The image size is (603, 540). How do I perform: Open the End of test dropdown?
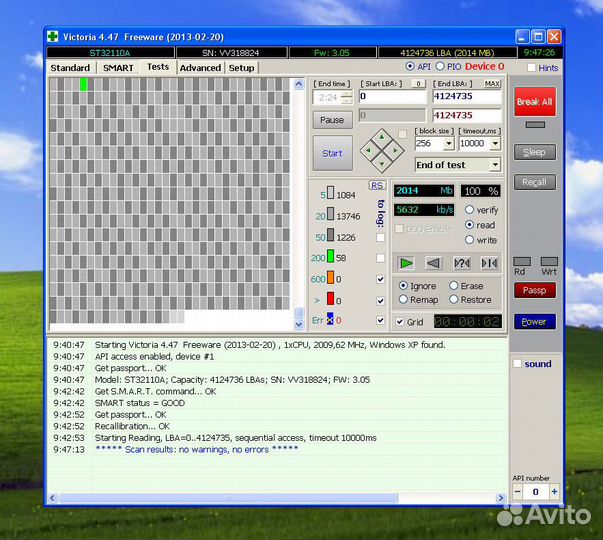click(x=495, y=165)
